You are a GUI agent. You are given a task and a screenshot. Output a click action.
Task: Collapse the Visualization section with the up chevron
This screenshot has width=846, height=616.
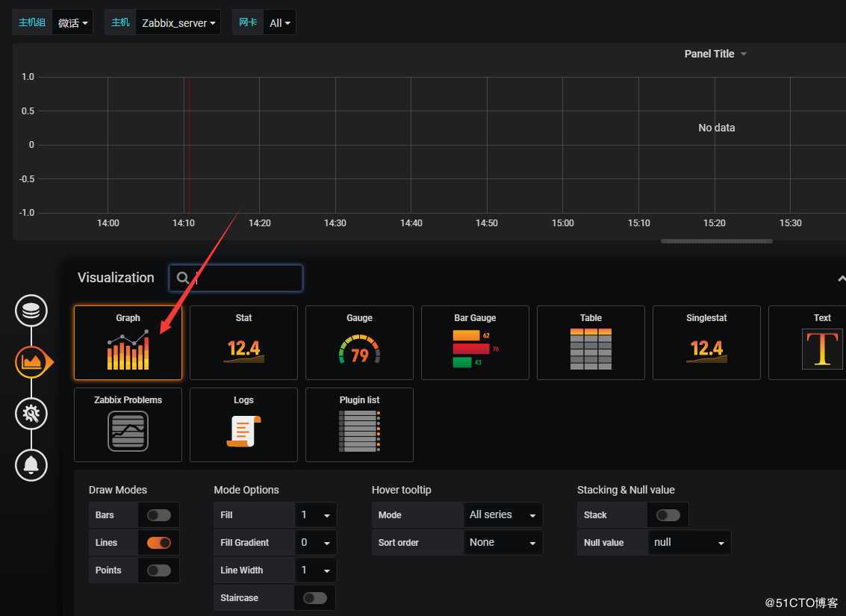841,279
